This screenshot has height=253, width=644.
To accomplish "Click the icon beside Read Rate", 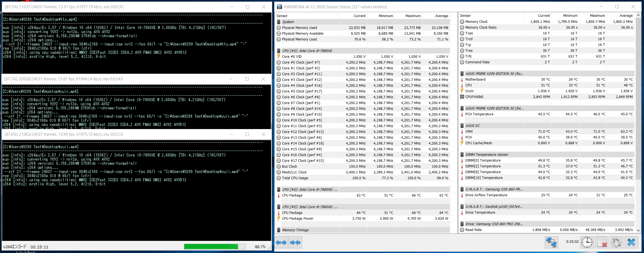I will [462, 230].
